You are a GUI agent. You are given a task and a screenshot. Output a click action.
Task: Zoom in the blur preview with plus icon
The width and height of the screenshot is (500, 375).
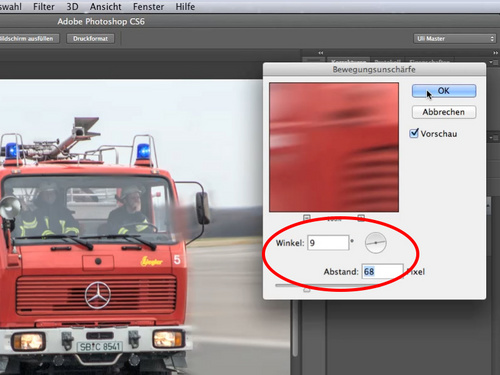(361, 218)
